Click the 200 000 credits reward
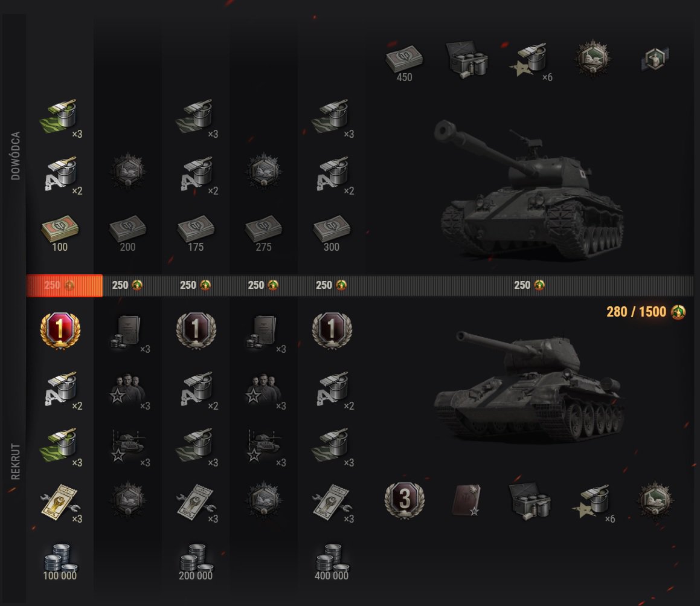Screen dimensions: 700x606 [196, 562]
